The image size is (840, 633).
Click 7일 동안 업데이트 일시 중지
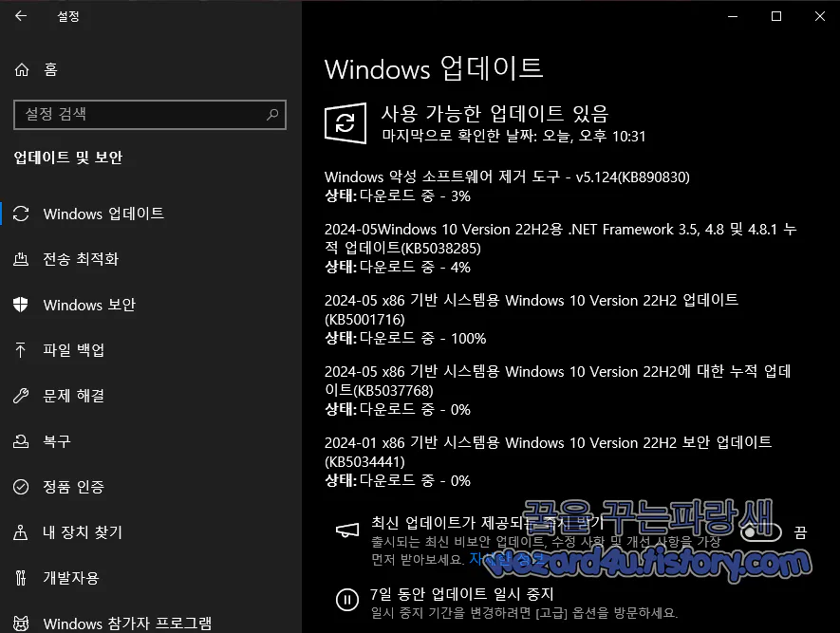coord(461,594)
